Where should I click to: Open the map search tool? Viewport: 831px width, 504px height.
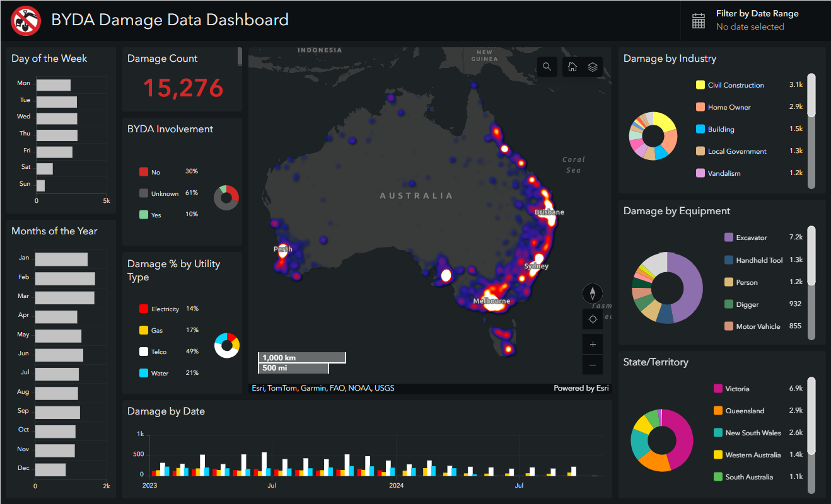[547, 66]
